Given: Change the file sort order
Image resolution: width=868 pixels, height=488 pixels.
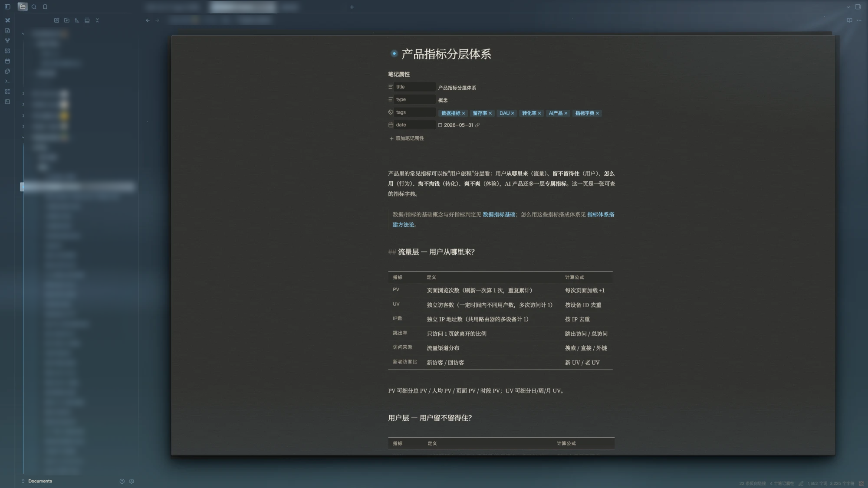Looking at the screenshot, I should (77, 20).
